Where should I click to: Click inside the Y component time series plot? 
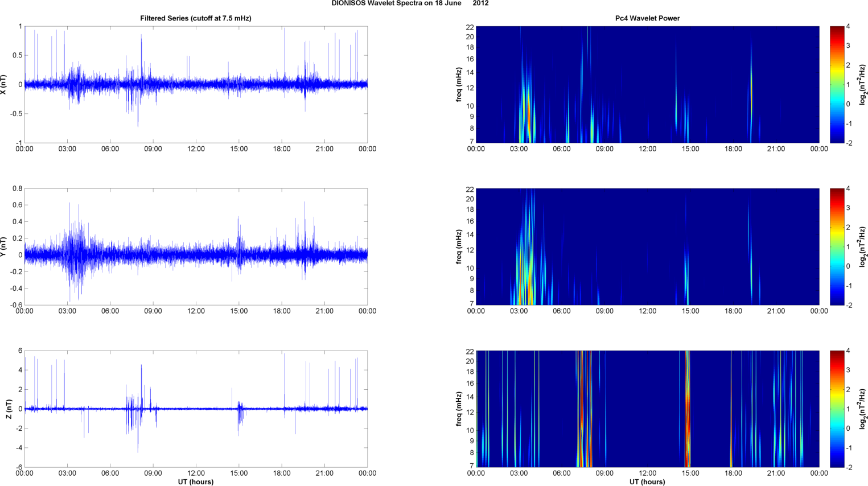click(196, 246)
